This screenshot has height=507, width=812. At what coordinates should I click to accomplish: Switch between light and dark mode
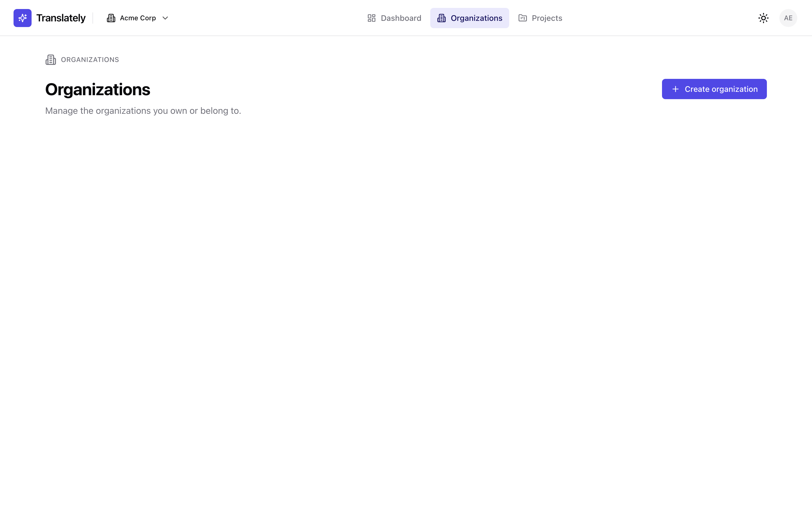click(763, 18)
